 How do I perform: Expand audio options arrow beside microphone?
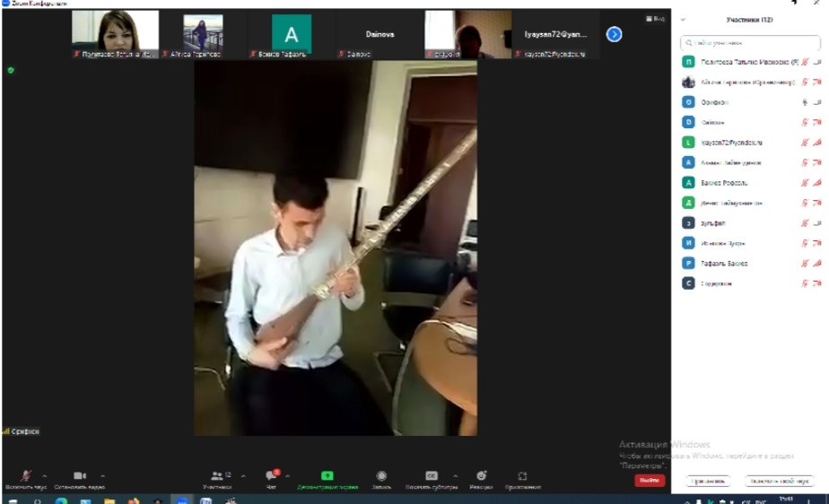click(x=45, y=476)
